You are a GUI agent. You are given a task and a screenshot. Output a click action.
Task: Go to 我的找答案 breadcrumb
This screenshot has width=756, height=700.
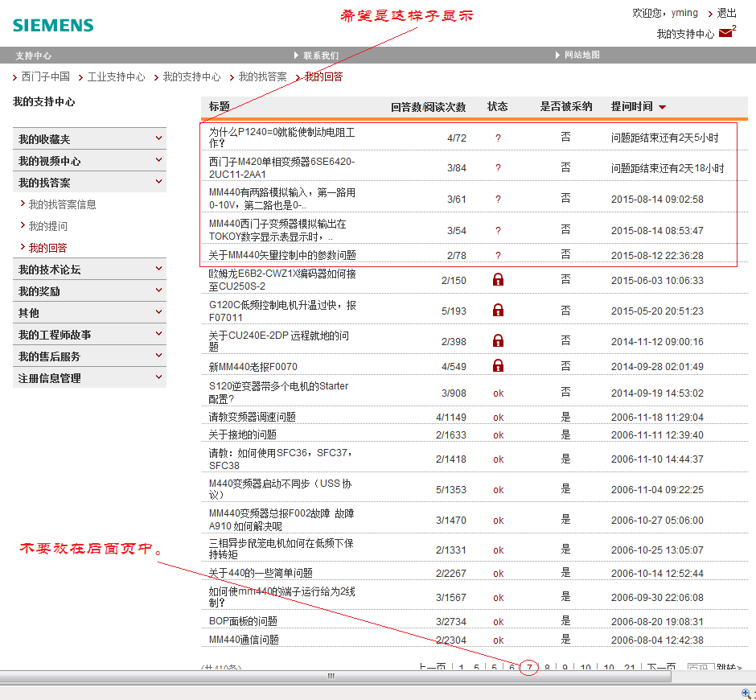point(262,76)
